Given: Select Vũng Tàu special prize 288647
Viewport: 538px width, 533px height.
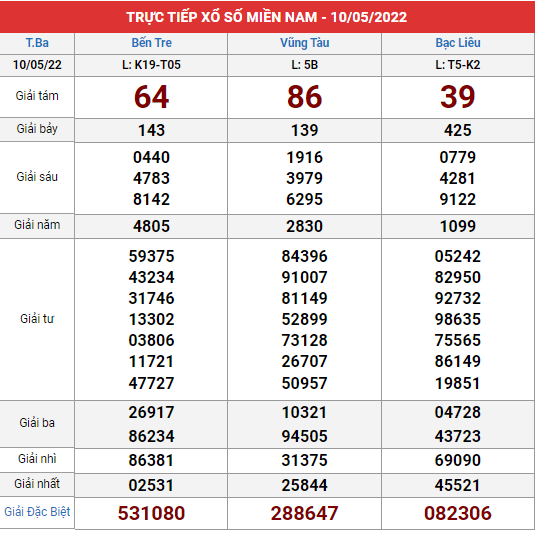Looking at the screenshot, I should (x=304, y=513).
